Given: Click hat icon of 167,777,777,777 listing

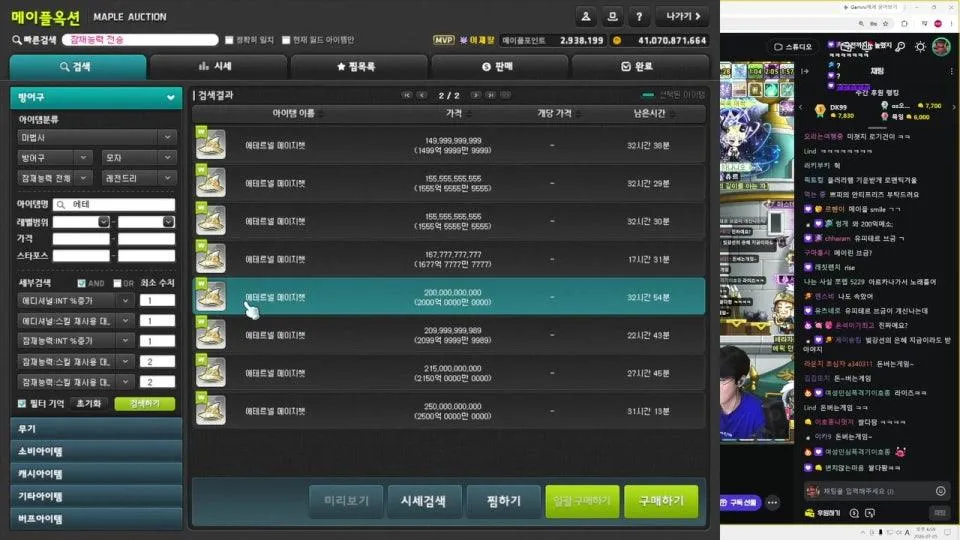Looking at the screenshot, I should click(211, 258).
